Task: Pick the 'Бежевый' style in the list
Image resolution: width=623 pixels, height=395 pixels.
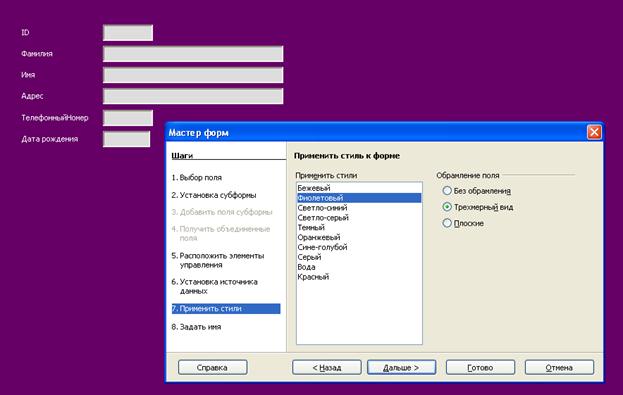Action: (x=359, y=188)
